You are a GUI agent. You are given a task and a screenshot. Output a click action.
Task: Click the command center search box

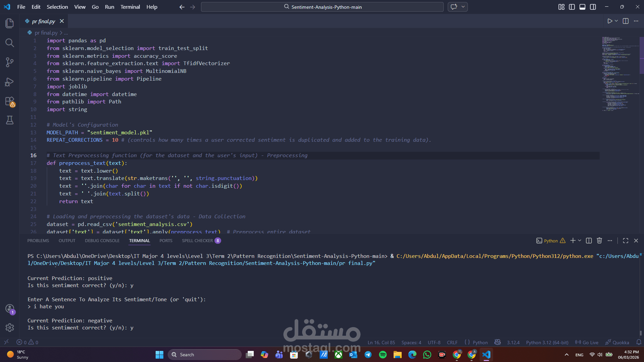pos(322,7)
